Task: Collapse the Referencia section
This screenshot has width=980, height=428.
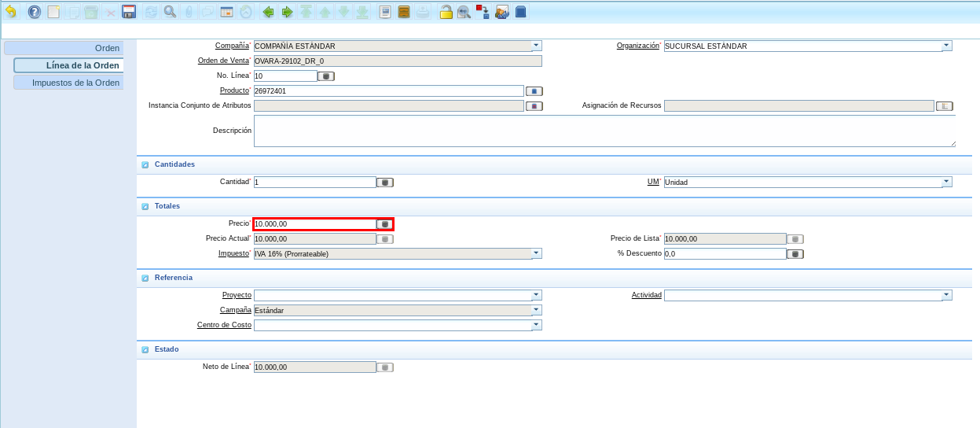Action: click(x=145, y=279)
